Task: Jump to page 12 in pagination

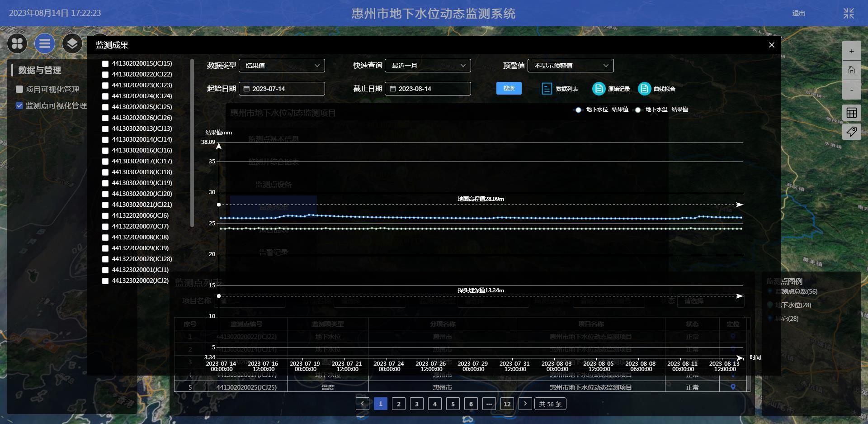Action: 507,404
